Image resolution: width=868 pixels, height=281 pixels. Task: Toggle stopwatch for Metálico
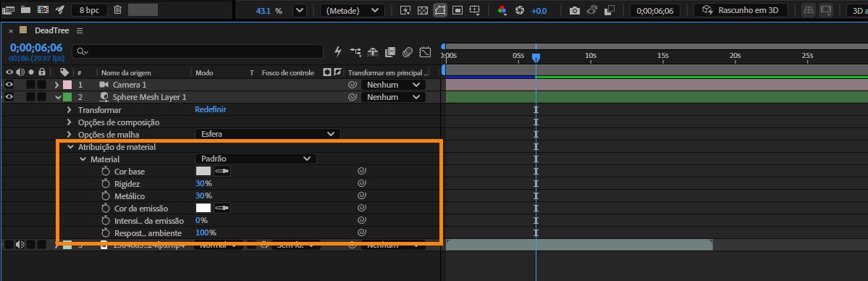tap(106, 196)
